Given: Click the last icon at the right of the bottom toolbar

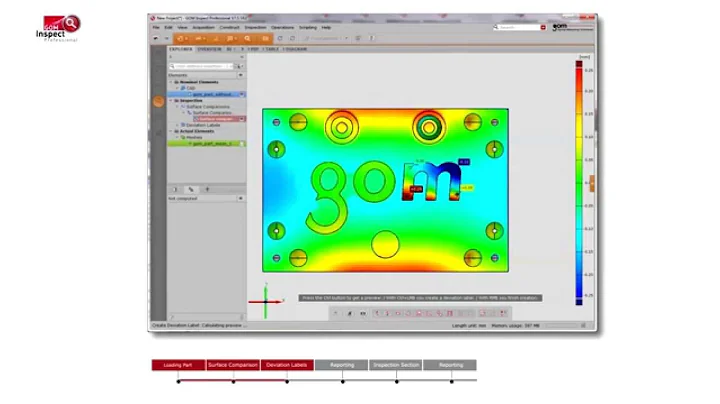Looking at the screenshot, I should 503,314.
